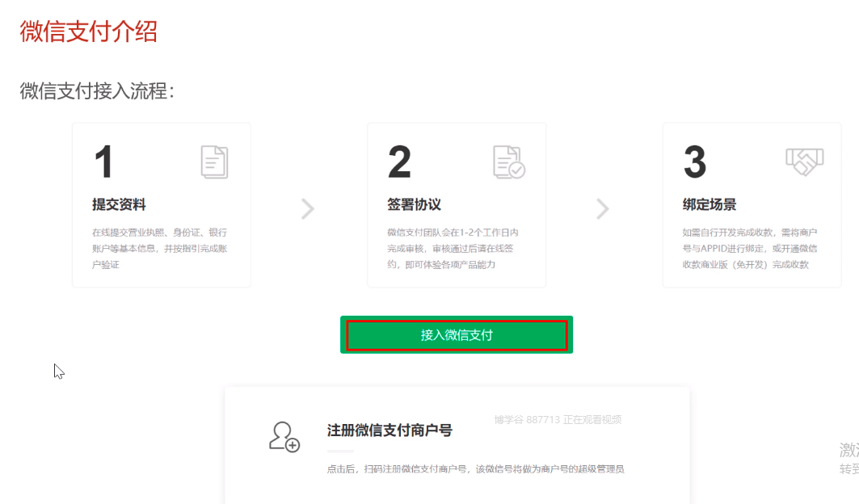This screenshot has width=859, height=504.
Task: Click the description text under 绑定场景
Action: (x=749, y=248)
